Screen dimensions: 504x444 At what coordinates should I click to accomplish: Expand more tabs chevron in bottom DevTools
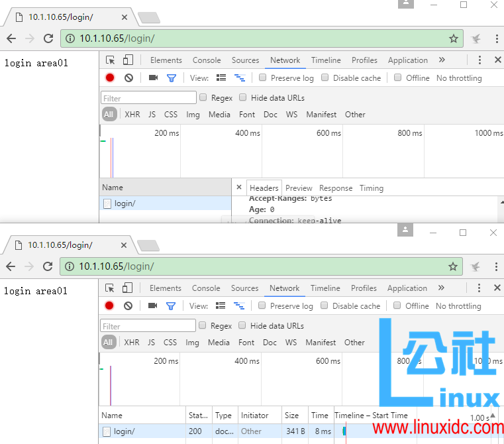click(x=441, y=288)
